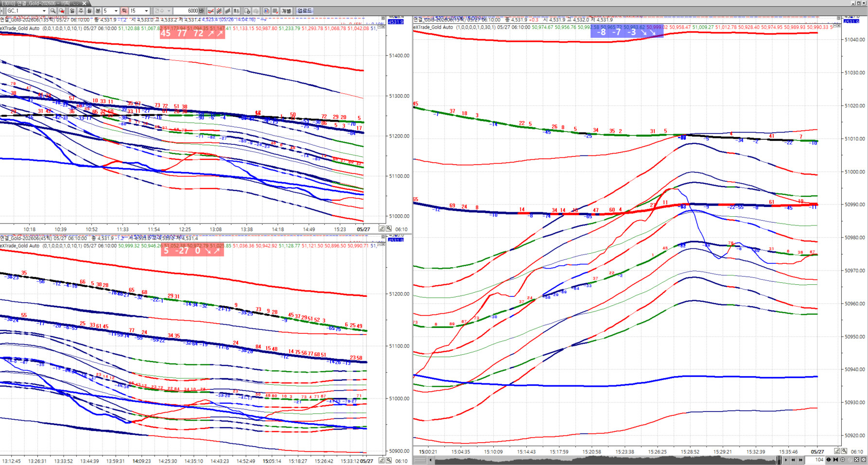
Task: Click the candlestick chart type icon
Action: click(219, 11)
